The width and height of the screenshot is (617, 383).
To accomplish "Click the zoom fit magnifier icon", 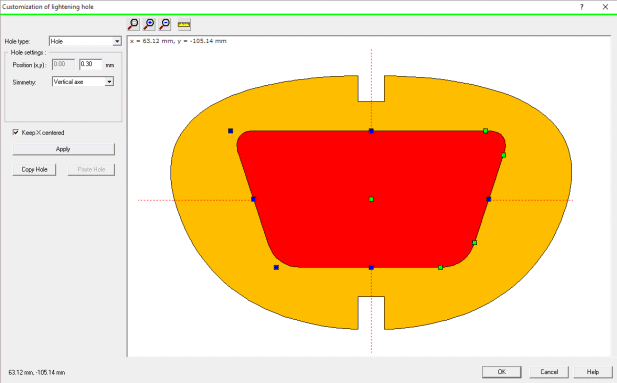I will [133, 24].
